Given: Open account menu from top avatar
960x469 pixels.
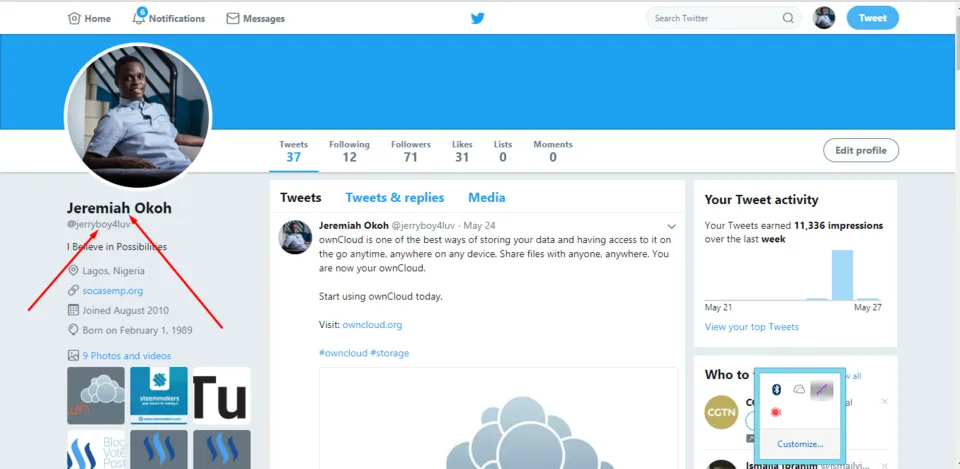Looking at the screenshot, I should point(824,18).
